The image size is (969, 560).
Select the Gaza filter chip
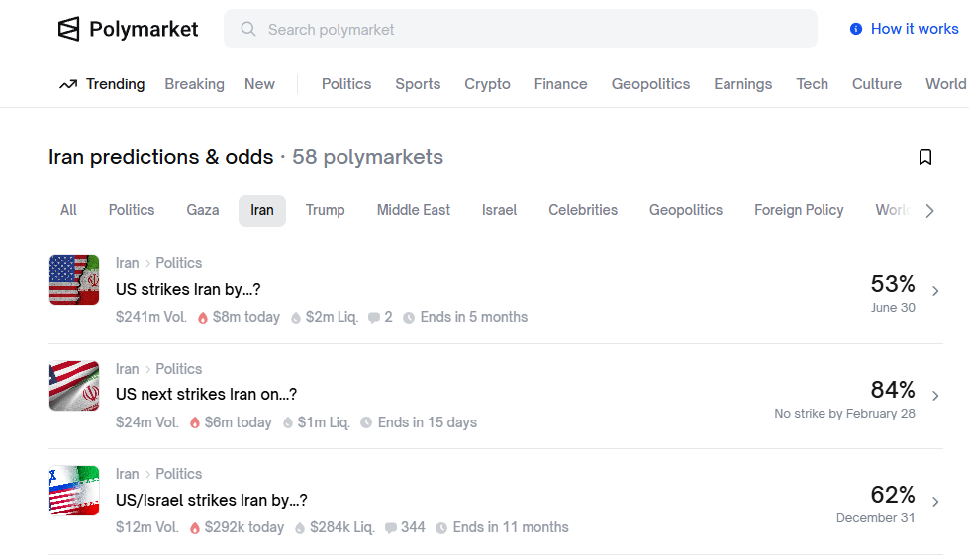(203, 210)
